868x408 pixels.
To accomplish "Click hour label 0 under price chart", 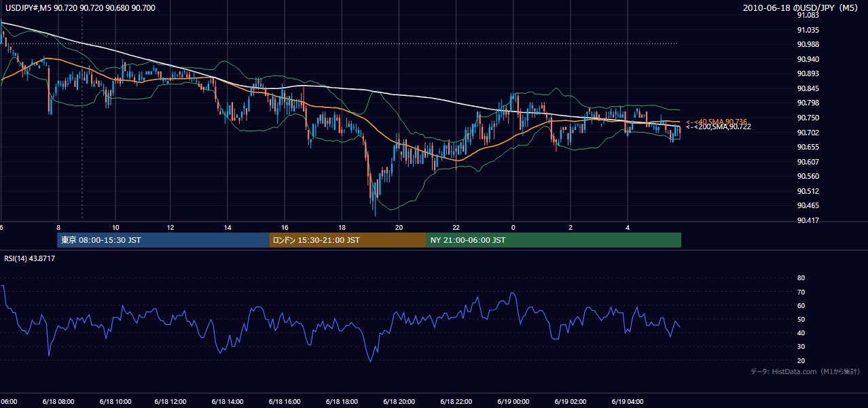I will pos(513,227).
